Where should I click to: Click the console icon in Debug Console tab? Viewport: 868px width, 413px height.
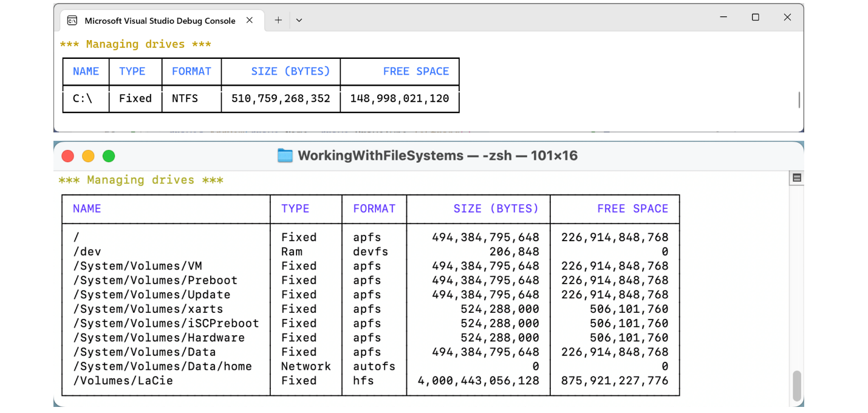tap(72, 21)
